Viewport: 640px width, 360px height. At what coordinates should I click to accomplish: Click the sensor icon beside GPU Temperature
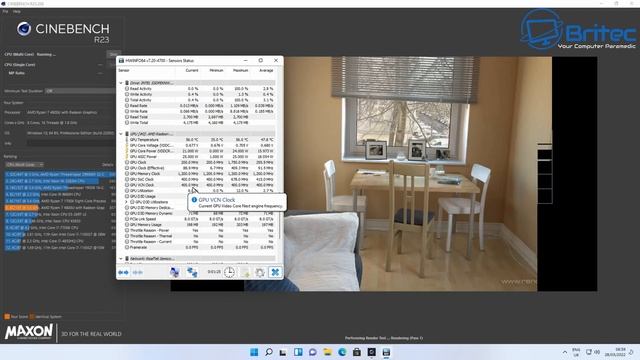pos(127,140)
